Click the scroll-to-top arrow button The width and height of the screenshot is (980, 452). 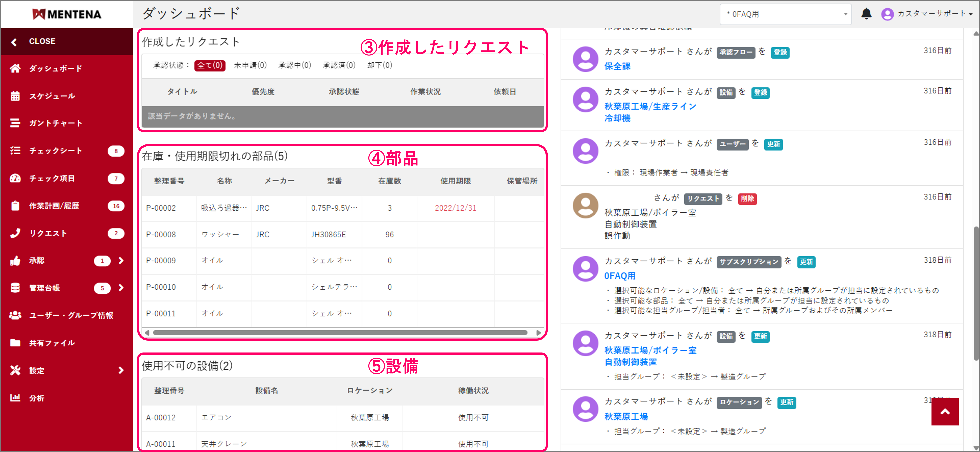pyautogui.click(x=945, y=412)
